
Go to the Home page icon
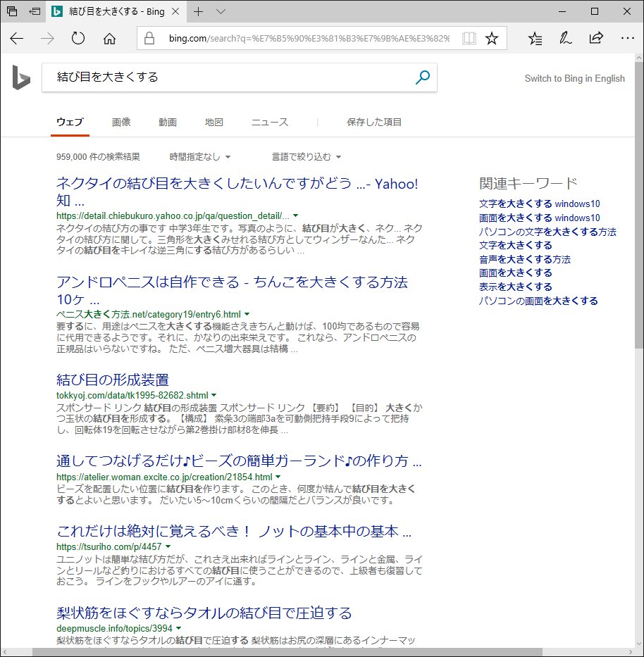(x=109, y=39)
